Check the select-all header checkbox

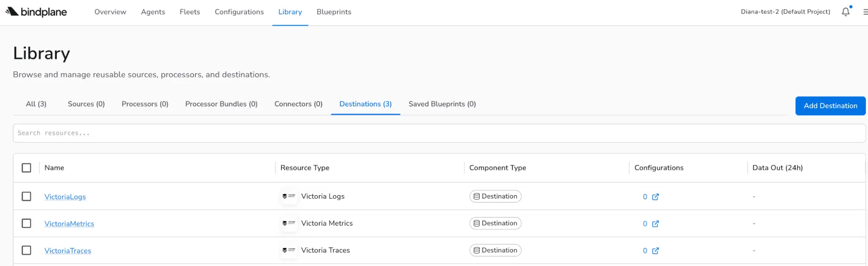click(x=26, y=168)
